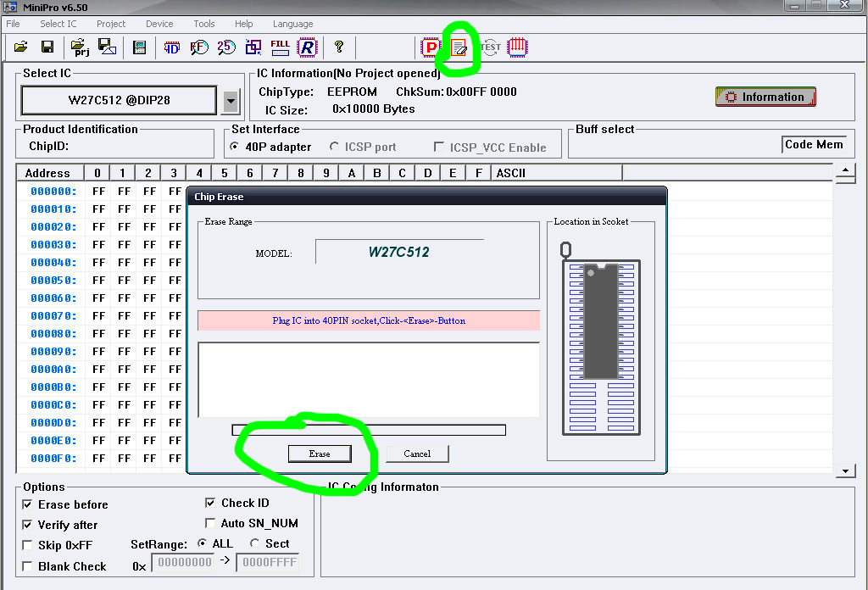
Task: Click the FILL buffer icon
Action: point(280,47)
